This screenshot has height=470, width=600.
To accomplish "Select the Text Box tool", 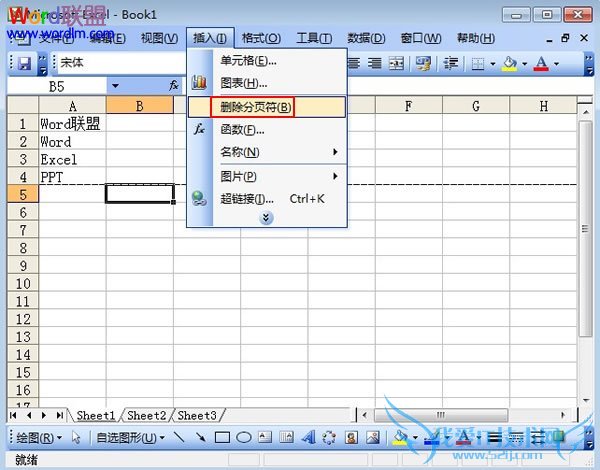I will pyautogui.click(x=265, y=437).
